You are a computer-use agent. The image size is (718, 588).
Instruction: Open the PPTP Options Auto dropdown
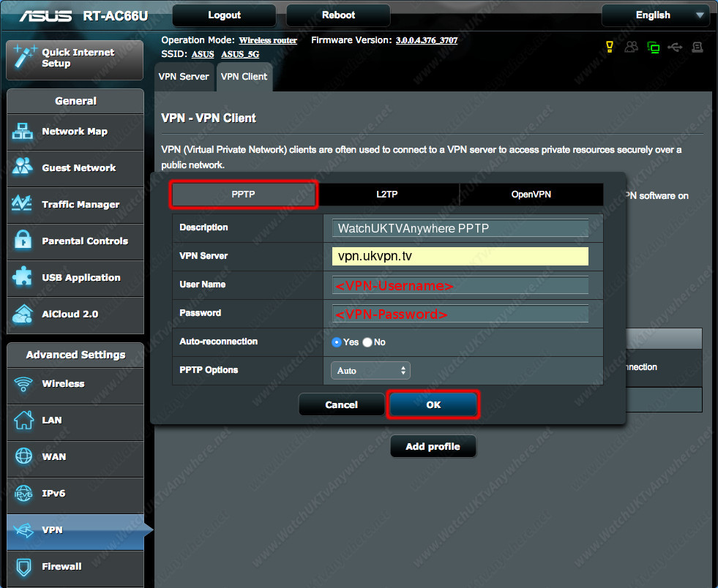[x=370, y=371]
